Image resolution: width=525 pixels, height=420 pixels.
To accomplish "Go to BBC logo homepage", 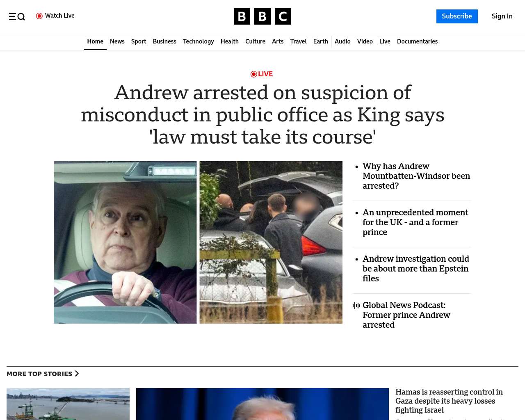I will tap(262, 16).
